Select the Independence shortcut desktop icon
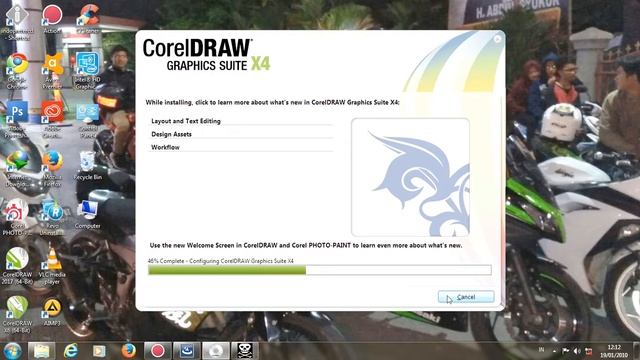Image resolution: width=640 pixels, height=360 pixels. click(17, 22)
